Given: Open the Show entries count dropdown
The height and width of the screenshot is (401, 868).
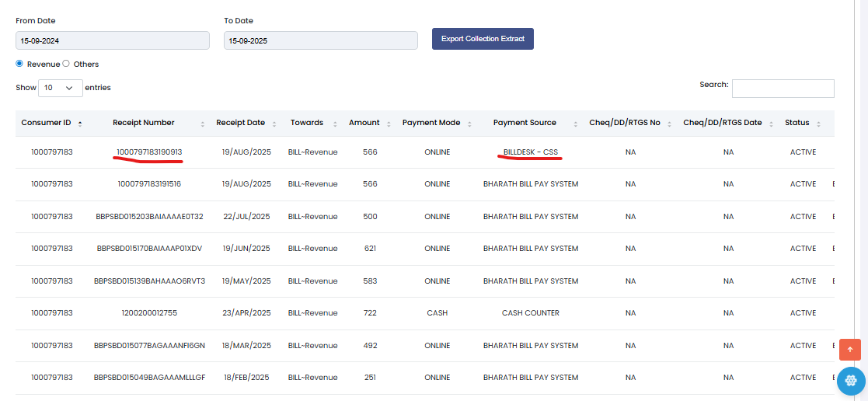Looking at the screenshot, I should [x=61, y=88].
